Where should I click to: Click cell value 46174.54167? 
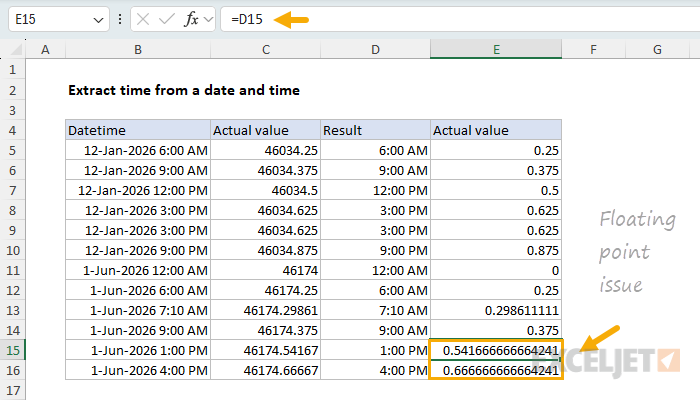(x=266, y=350)
